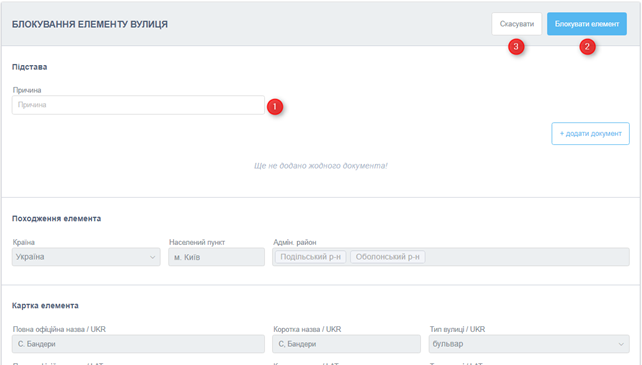Select the Оболонський р-н tag

(387, 257)
